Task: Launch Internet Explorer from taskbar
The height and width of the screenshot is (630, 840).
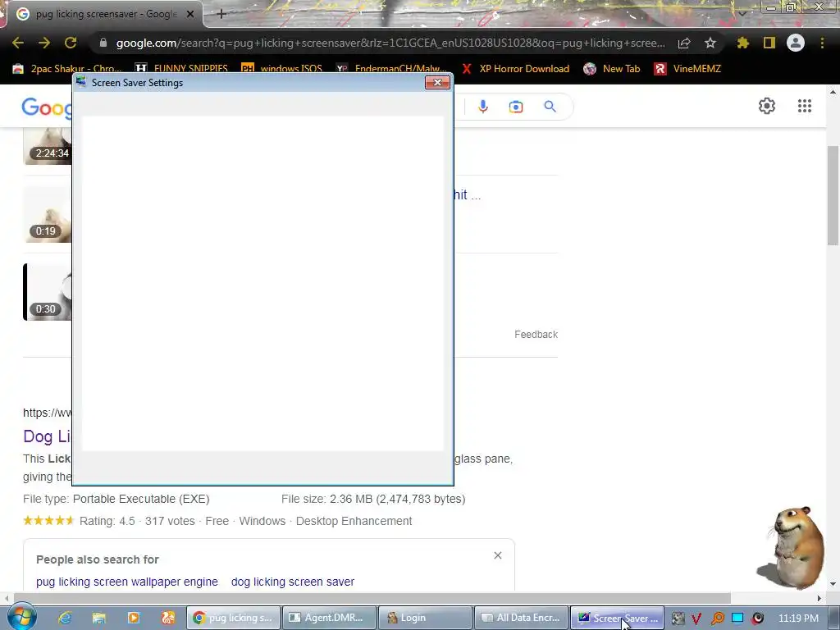Action: (x=65, y=619)
